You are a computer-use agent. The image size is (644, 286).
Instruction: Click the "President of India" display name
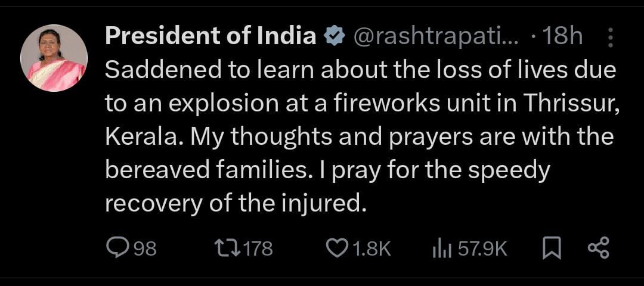(x=210, y=38)
